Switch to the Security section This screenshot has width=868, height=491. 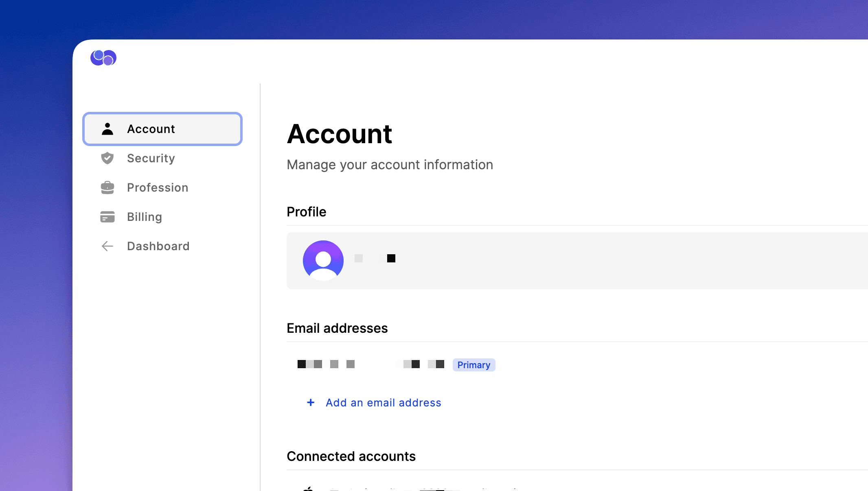(151, 158)
